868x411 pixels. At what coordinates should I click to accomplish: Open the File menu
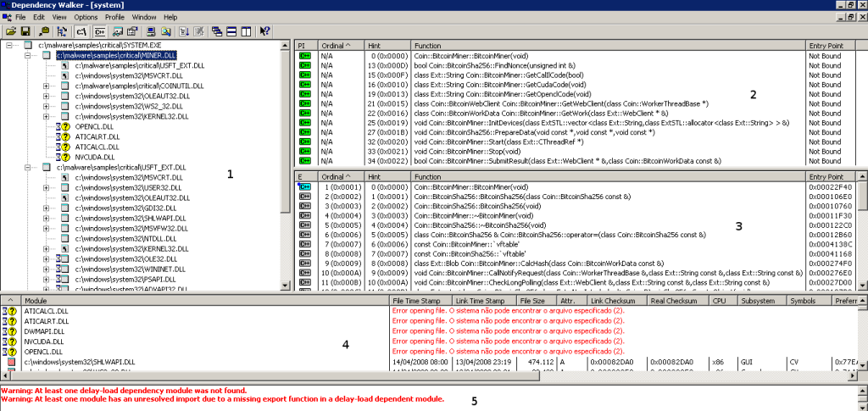(x=20, y=17)
